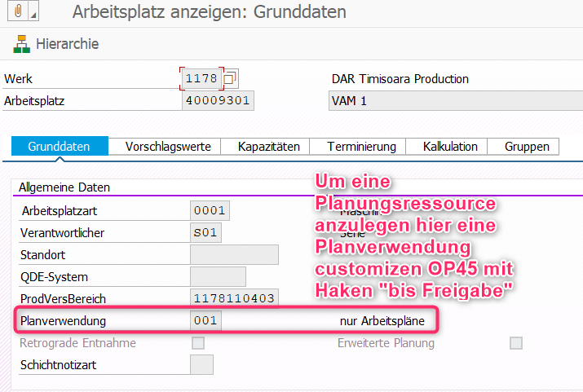
Task: Click the Arbeitsplatzart field 0001
Action: click(209, 211)
